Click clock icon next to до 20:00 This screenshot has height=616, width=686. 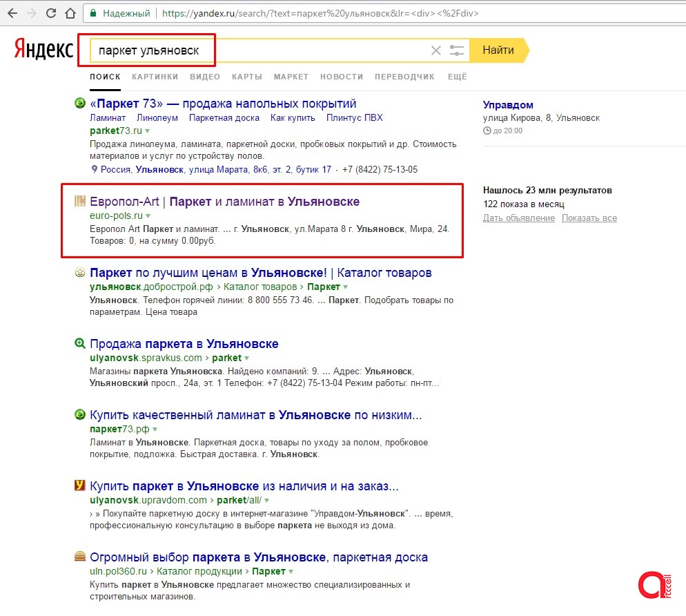click(x=487, y=131)
